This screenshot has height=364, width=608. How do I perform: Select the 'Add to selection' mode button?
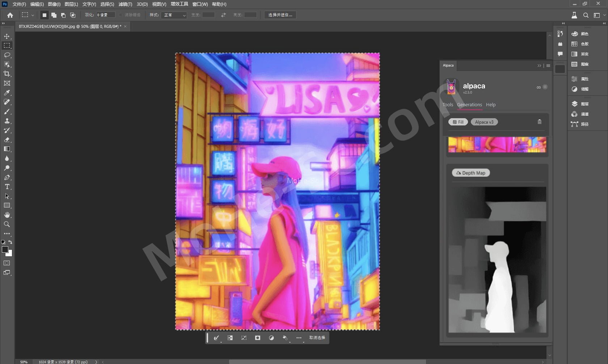(54, 15)
